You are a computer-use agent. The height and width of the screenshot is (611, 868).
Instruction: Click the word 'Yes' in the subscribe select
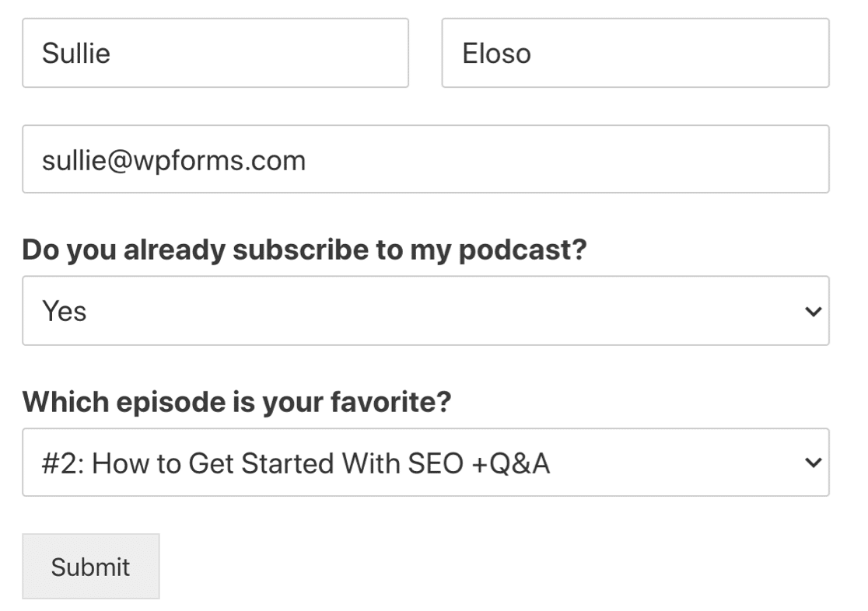[65, 311]
